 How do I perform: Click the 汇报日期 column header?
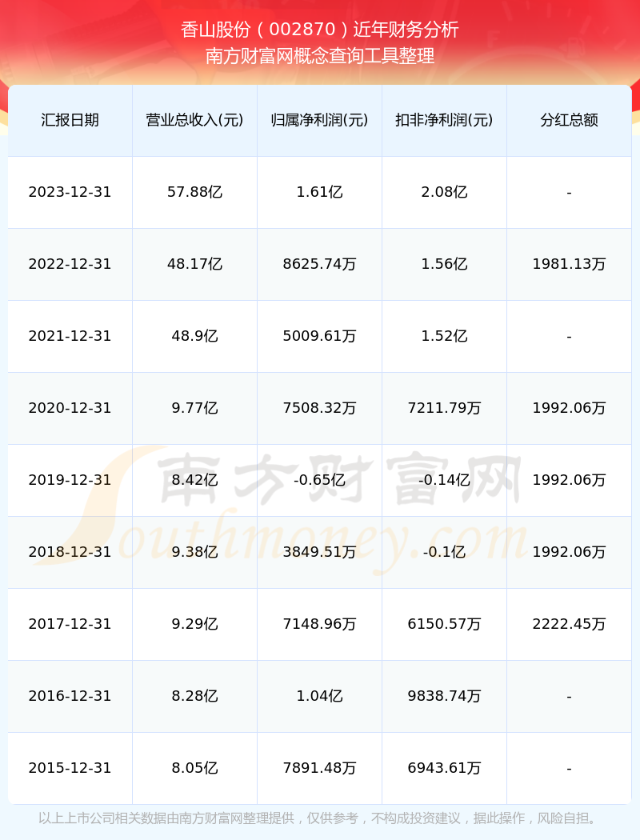tap(70, 120)
